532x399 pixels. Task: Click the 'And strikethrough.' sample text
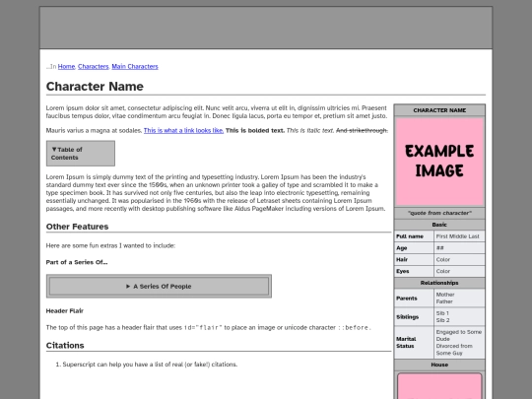(x=362, y=131)
